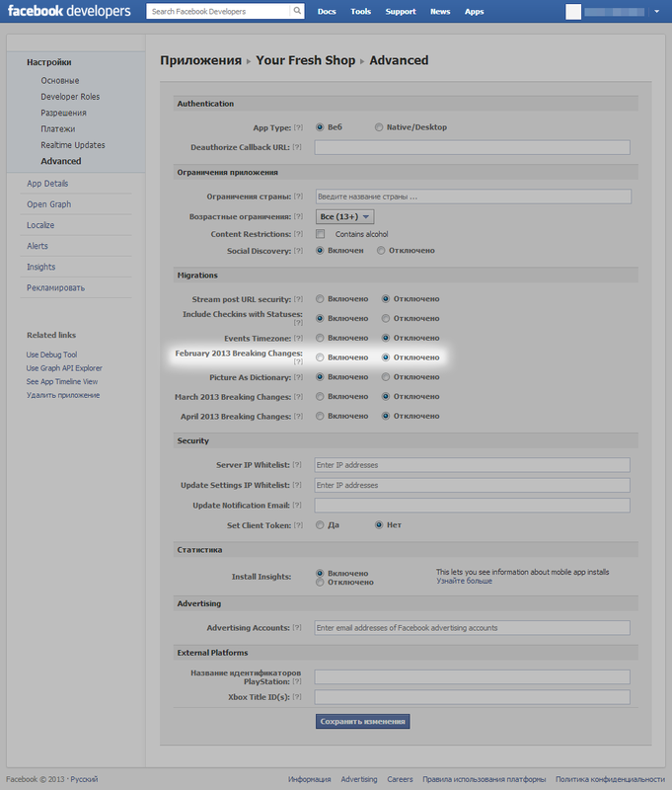This screenshot has height=790, width=672.
Task: Click Use Debug Tool link
Action: click(x=51, y=355)
